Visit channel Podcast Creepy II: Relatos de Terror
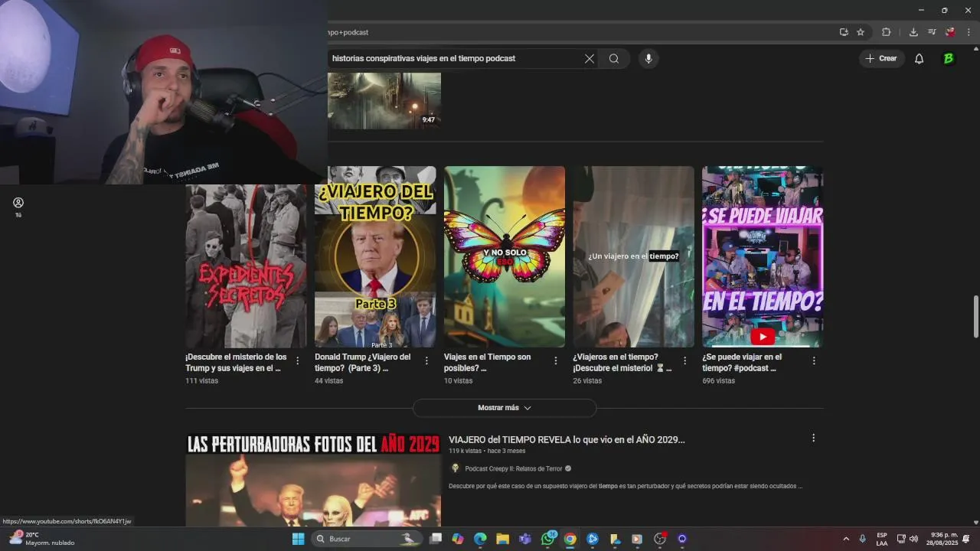The image size is (980, 551). coord(513,468)
